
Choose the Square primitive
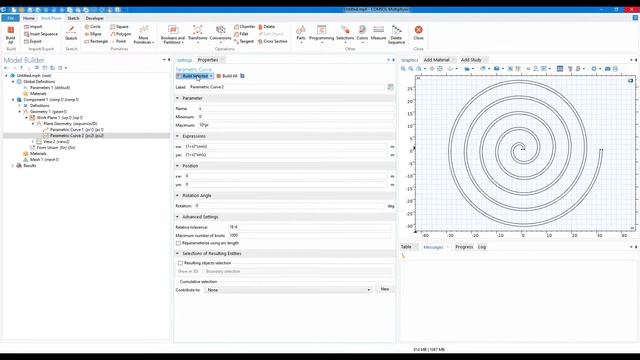click(119, 27)
